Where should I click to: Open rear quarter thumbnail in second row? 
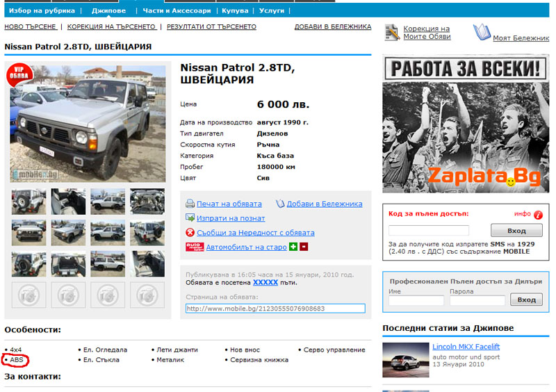[x=147, y=233]
